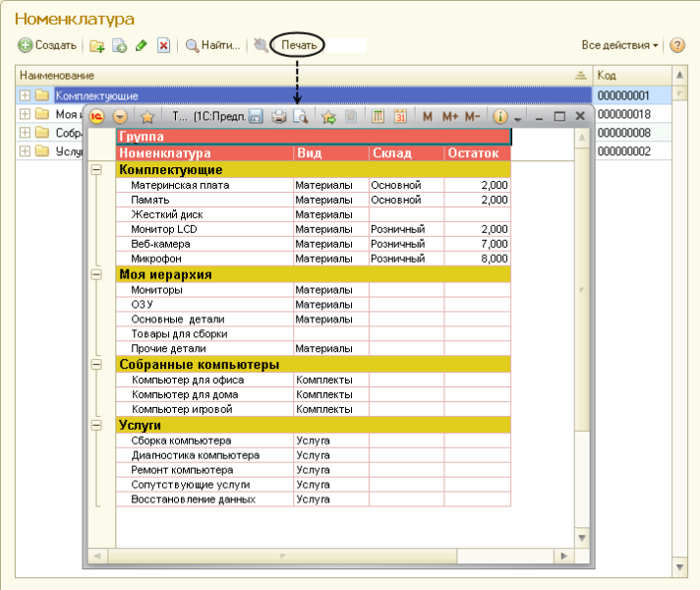This screenshot has width=700, height=590.
Task: Click the M+ memory add button
Action: 450,116
